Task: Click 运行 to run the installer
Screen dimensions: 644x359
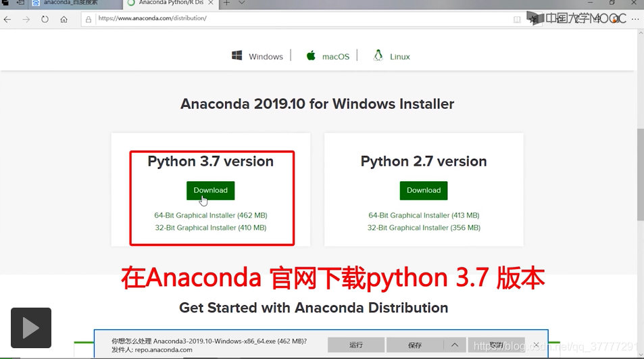Action: [x=356, y=345]
